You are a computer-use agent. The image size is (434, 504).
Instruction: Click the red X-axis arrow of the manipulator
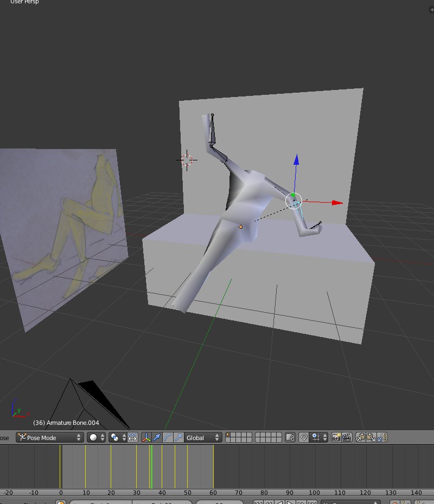pos(337,203)
